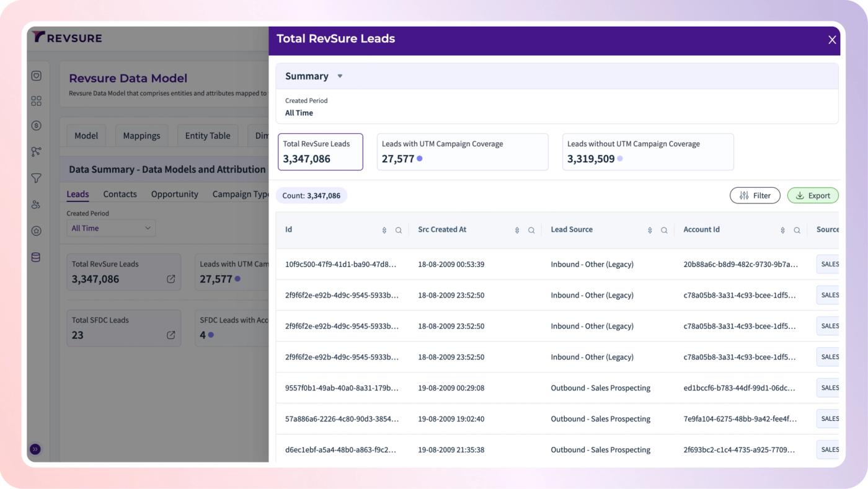This screenshot has height=489, width=868.
Task: Select Leads with UTM Campaign Coverage card
Action: (x=463, y=152)
